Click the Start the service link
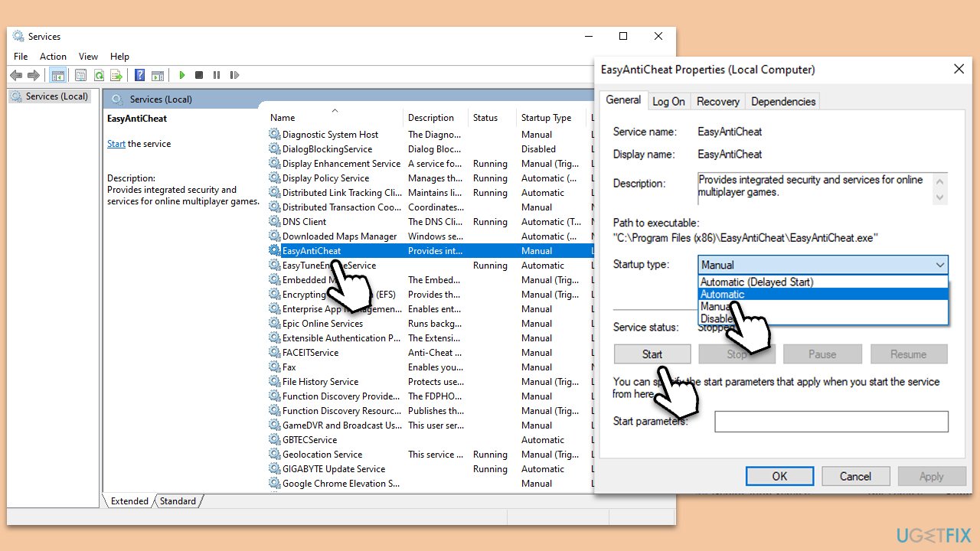 point(116,143)
